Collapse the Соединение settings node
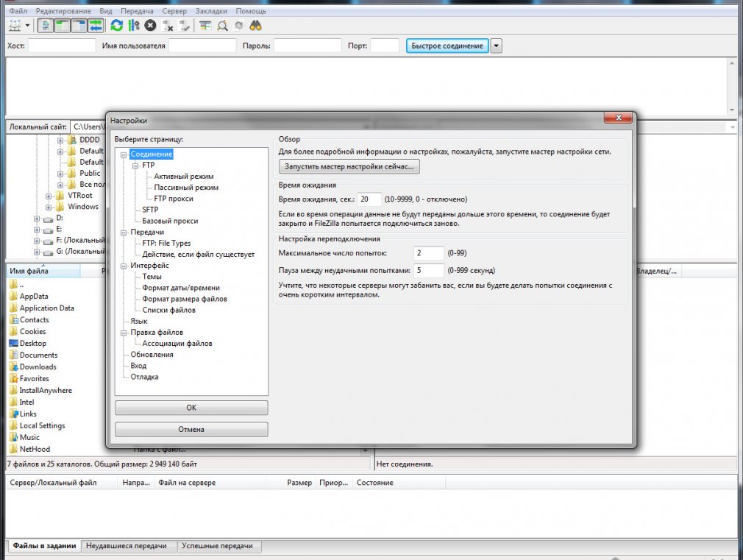743x560 pixels. click(x=124, y=155)
